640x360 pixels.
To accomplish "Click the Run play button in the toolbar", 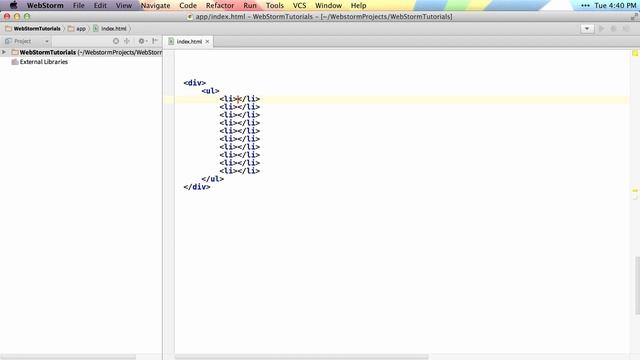I will point(601,29).
